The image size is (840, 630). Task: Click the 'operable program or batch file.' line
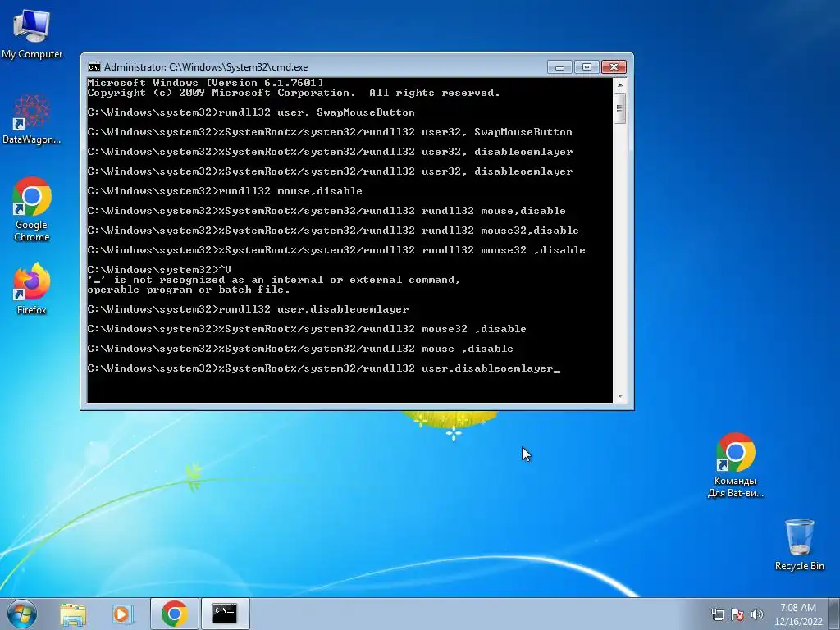(189, 290)
